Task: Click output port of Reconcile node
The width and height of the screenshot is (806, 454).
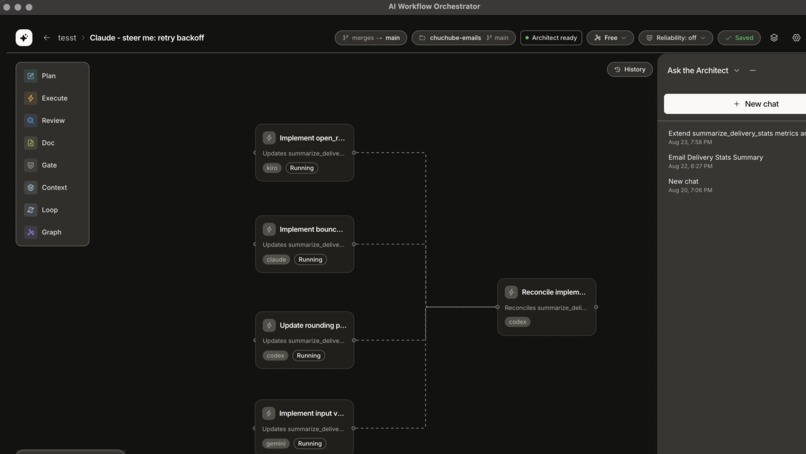Action: pos(596,307)
